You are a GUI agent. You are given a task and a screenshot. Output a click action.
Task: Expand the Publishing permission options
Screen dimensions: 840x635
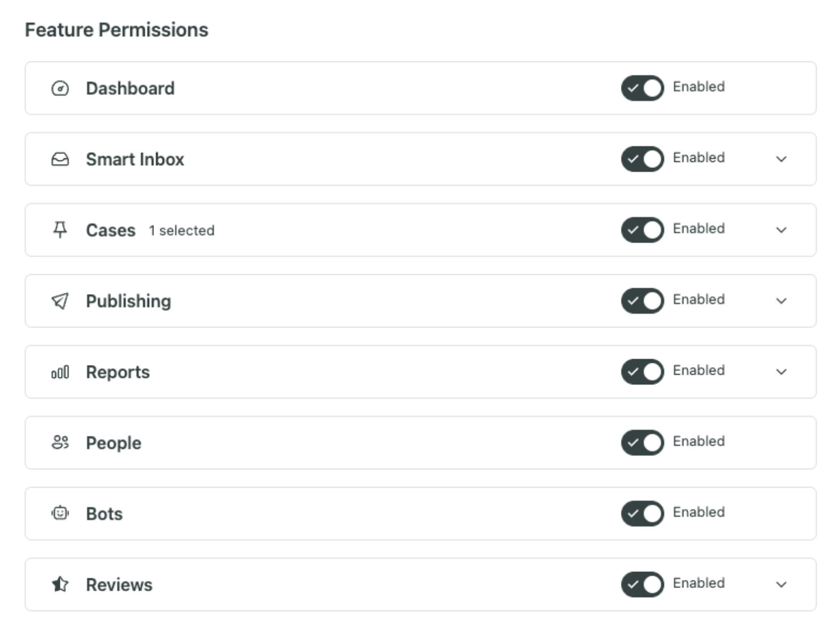(781, 301)
